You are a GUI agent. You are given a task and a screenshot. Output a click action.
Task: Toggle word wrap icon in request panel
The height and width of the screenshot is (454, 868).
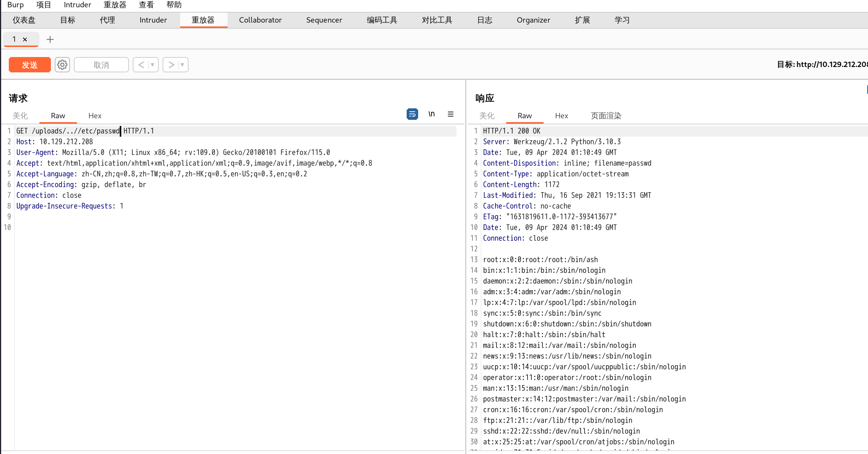(x=412, y=114)
